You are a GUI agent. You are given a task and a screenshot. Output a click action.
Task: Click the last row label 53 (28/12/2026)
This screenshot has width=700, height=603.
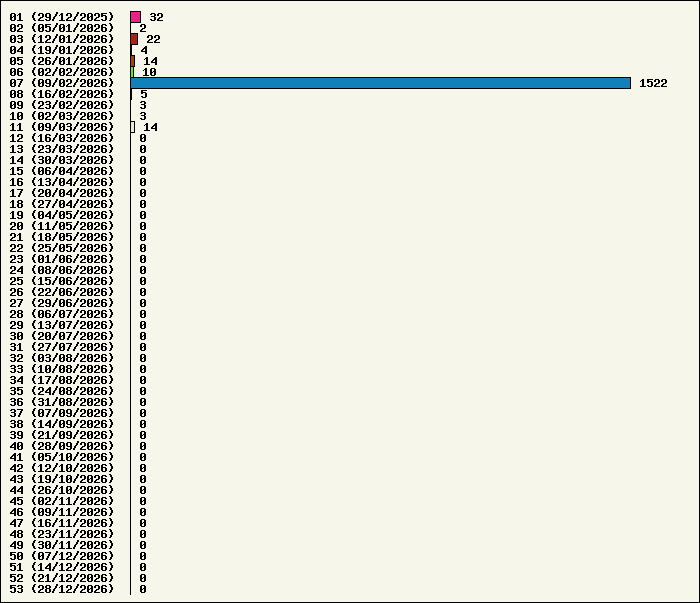(x=62, y=589)
